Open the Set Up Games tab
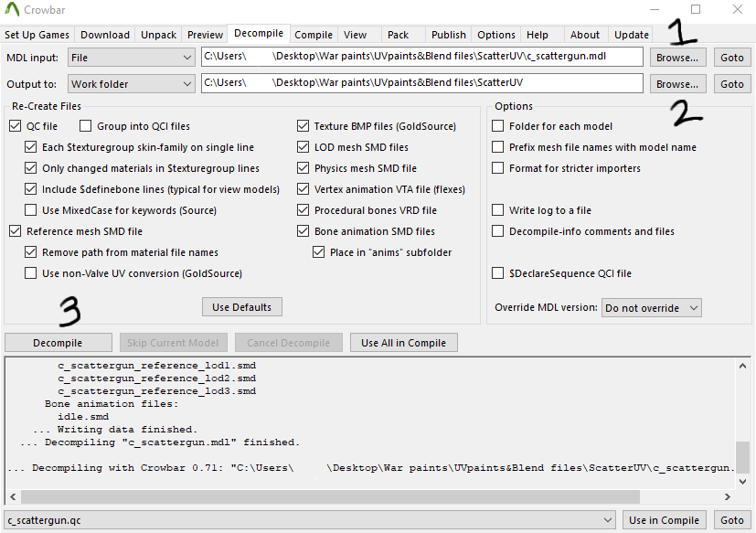The image size is (756, 533). coord(37,35)
